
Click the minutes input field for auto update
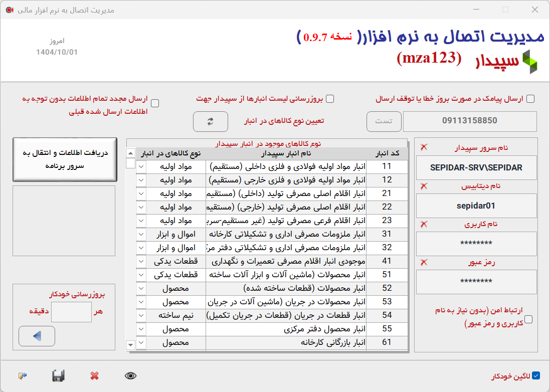tap(71, 312)
